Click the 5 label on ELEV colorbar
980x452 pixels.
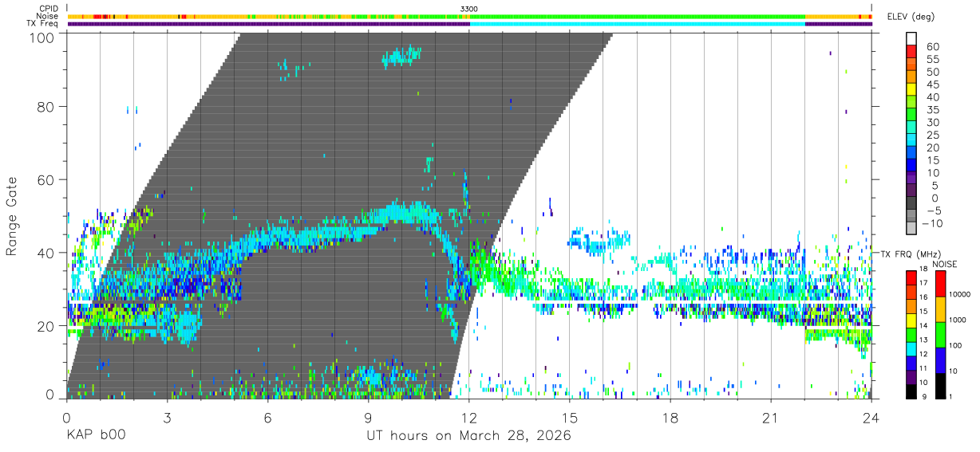pyautogui.click(x=936, y=185)
